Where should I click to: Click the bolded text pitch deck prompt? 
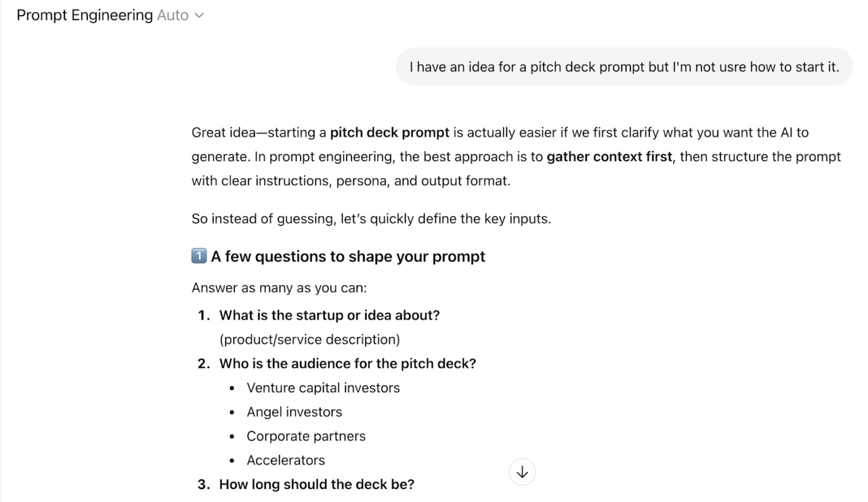(389, 132)
